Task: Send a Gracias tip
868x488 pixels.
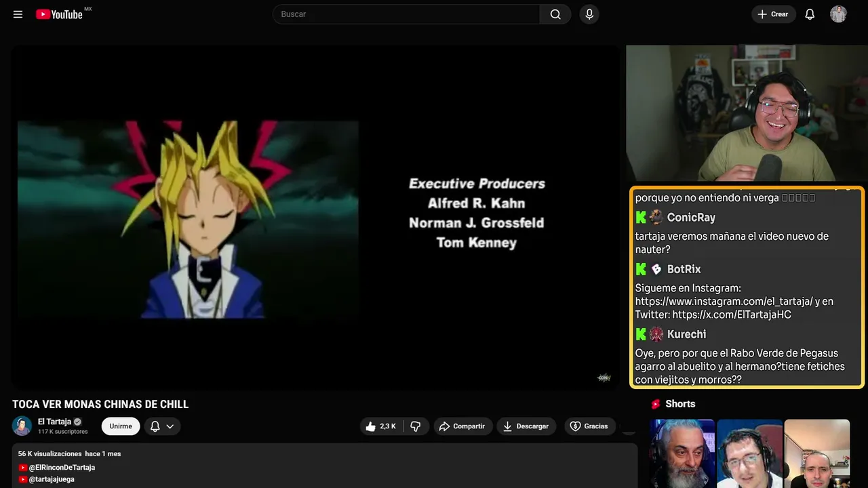Action: 589,426
